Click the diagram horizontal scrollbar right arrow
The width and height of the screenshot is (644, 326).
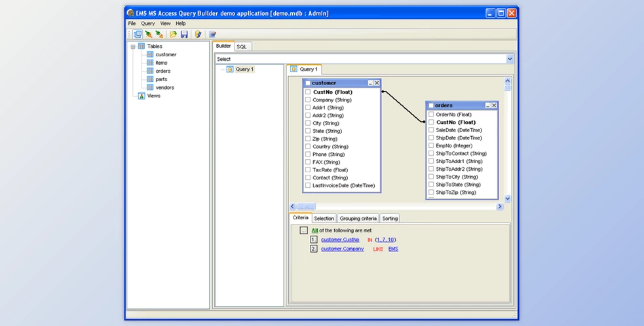coord(500,206)
